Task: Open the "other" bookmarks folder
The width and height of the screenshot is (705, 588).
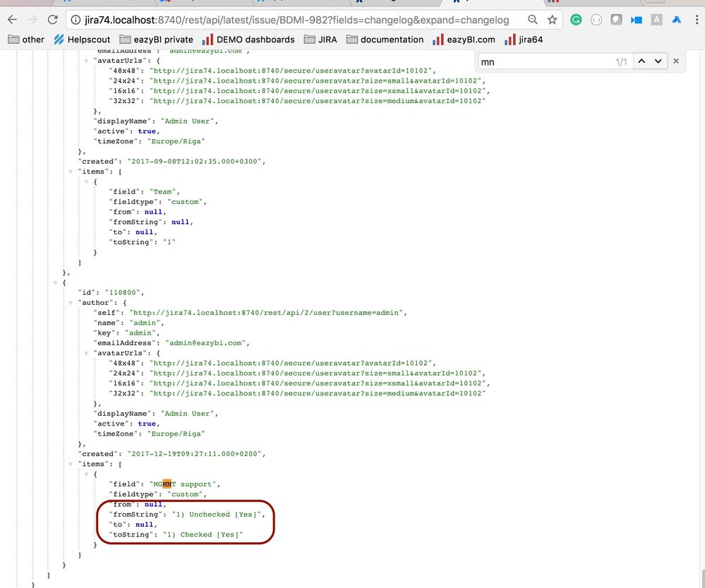Action: click(27, 40)
